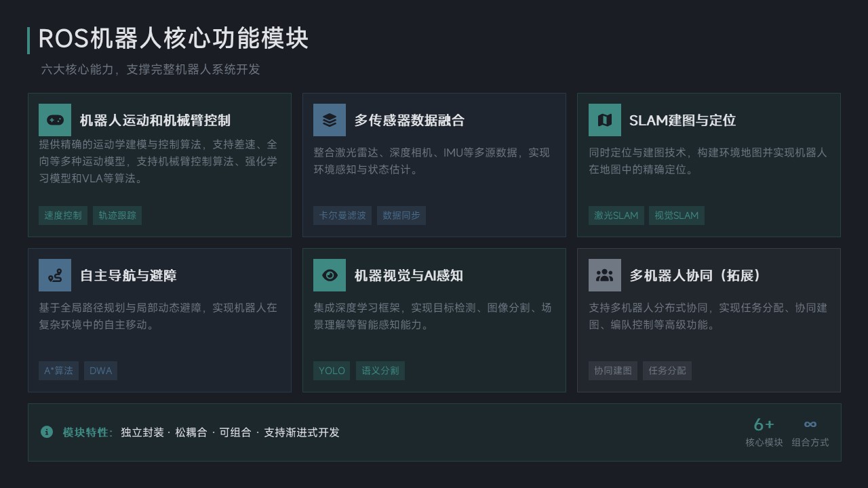Select the YOLO tag
Viewport: 868px width, 488px height.
(x=332, y=371)
